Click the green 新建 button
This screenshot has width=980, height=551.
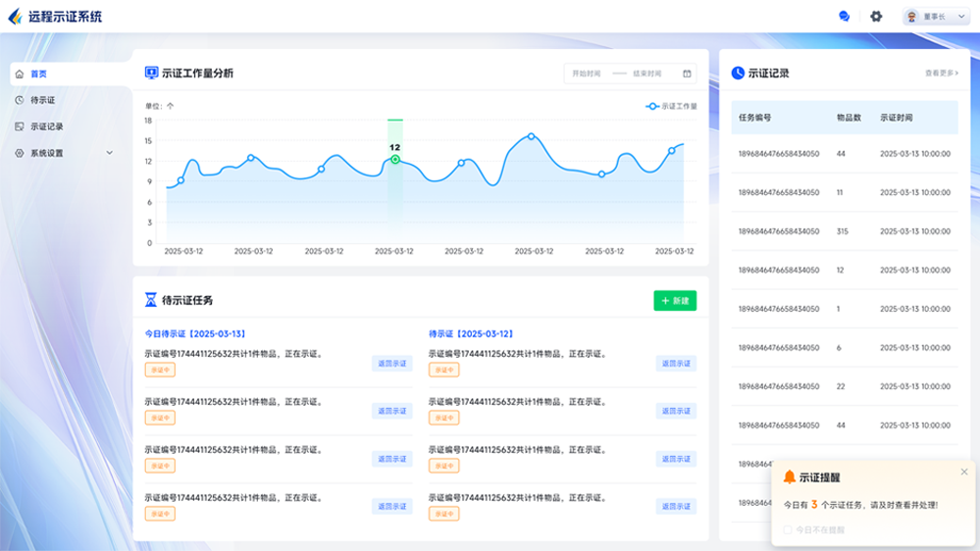click(x=675, y=301)
